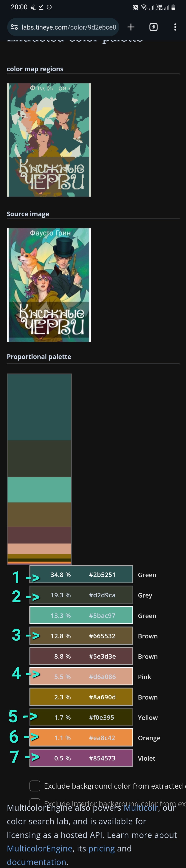Follow the MulticolorEngine link
The image size is (186, 868).
[40, 848]
